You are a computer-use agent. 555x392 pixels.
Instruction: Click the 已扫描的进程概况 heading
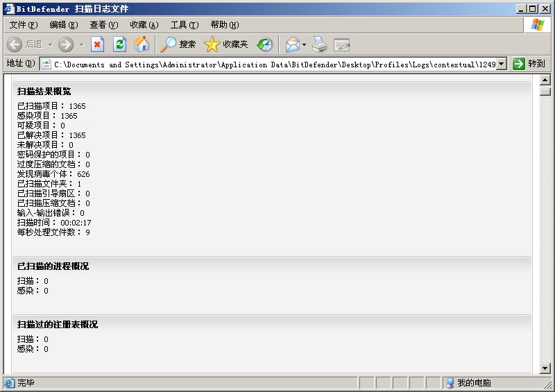click(53, 266)
